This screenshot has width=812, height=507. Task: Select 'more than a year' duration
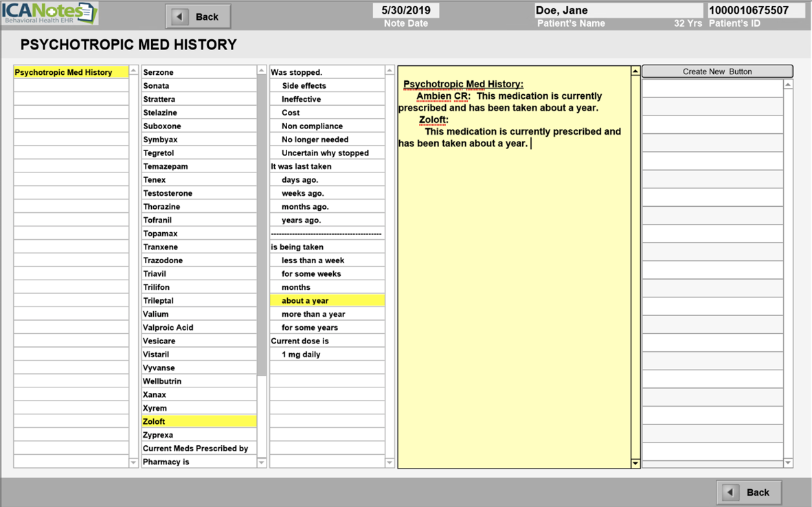point(326,314)
